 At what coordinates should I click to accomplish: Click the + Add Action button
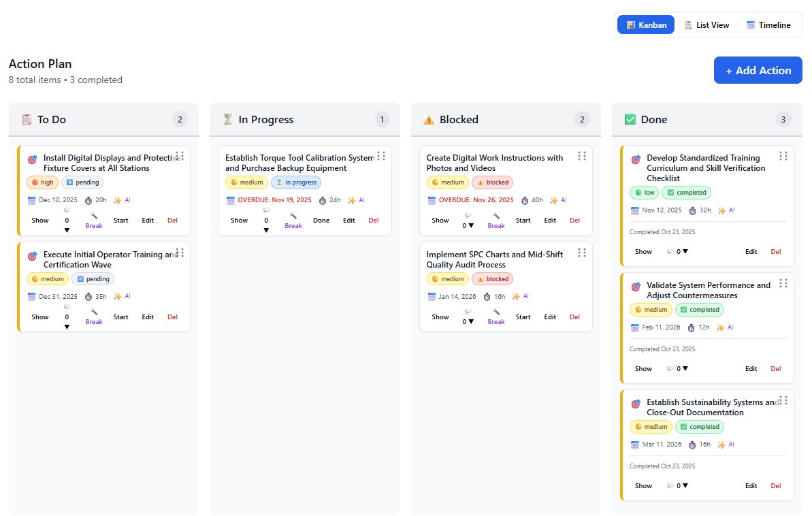click(758, 69)
